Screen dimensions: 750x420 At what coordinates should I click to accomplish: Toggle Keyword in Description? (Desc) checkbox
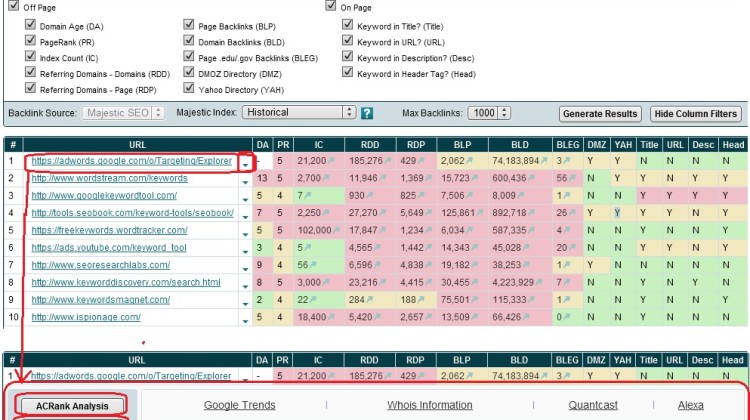point(348,56)
